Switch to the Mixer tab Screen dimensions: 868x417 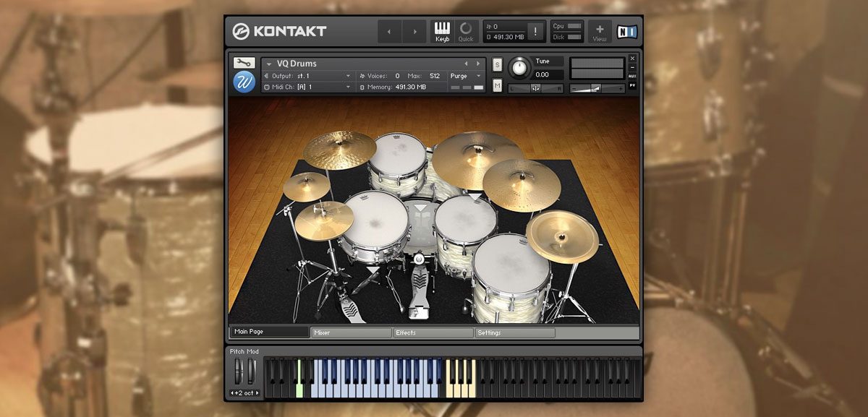click(x=352, y=332)
